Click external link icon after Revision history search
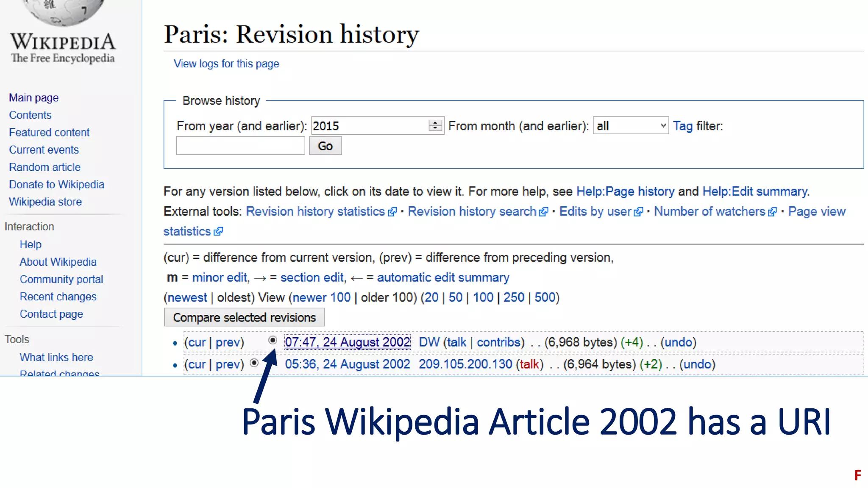The image size is (868, 488). pos(543,212)
